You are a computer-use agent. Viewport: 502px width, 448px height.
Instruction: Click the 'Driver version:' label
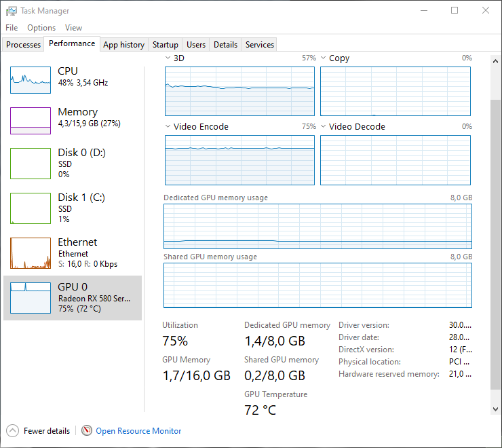click(364, 325)
